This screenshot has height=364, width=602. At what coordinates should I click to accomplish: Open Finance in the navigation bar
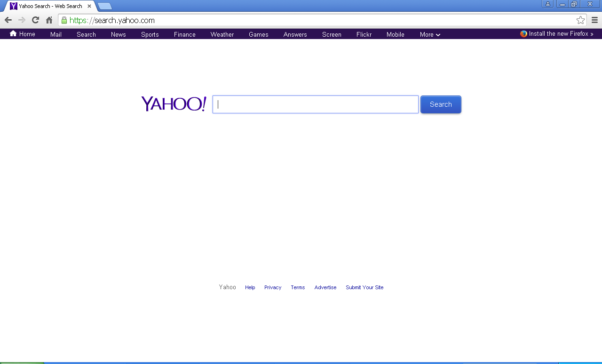click(185, 34)
